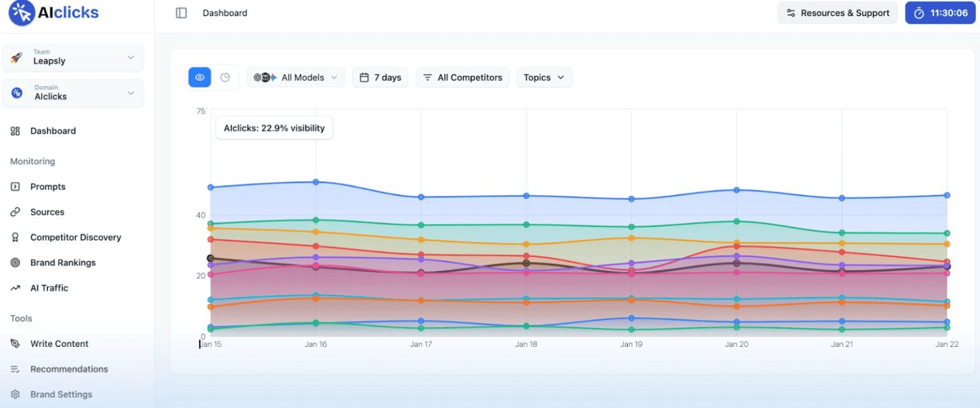The width and height of the screenshot is (980, 408).
Task: Open Recommendations in the Tools section
Action: click(x=77, y=369)
